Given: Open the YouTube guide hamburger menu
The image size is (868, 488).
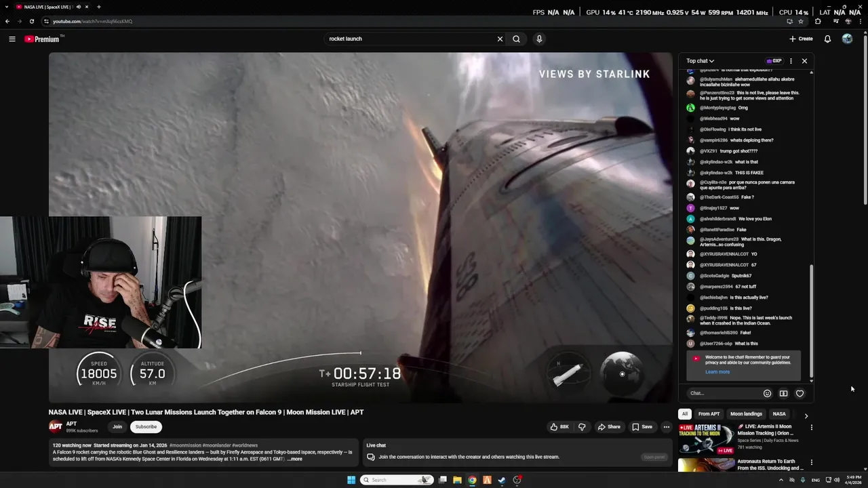Looking at the screenshot, I should click(x=12, y=39).
